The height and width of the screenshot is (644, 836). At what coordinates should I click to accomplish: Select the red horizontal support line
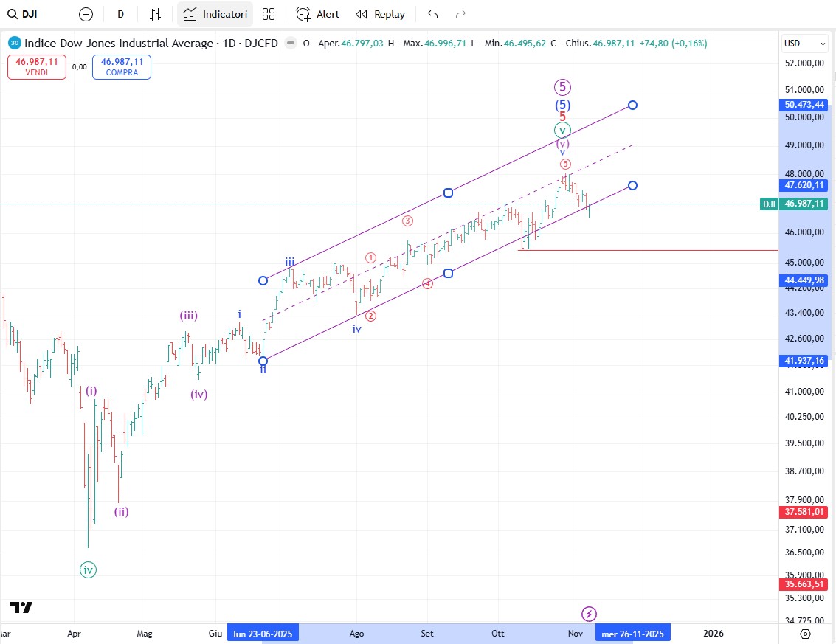(x=648, y=250)
